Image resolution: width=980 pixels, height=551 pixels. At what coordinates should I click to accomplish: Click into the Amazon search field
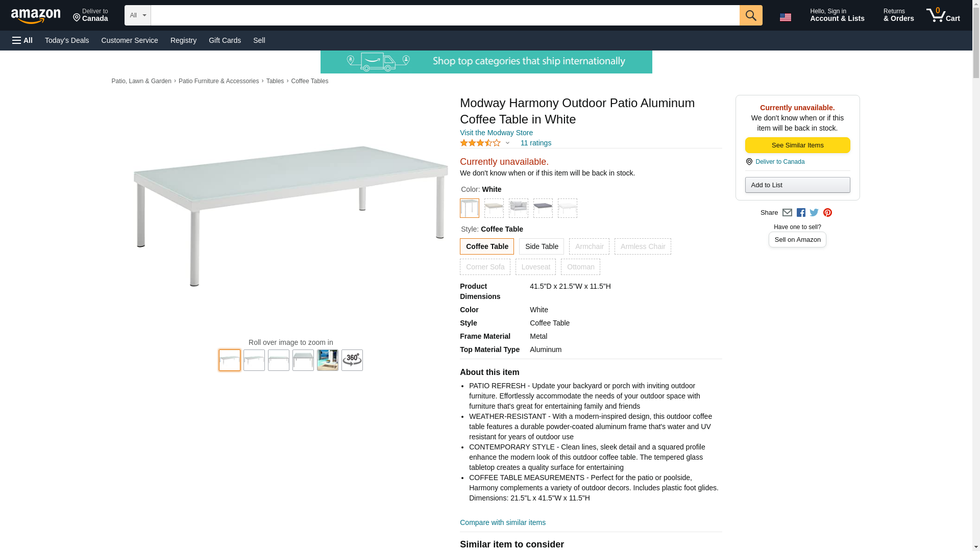click(445, 15)
